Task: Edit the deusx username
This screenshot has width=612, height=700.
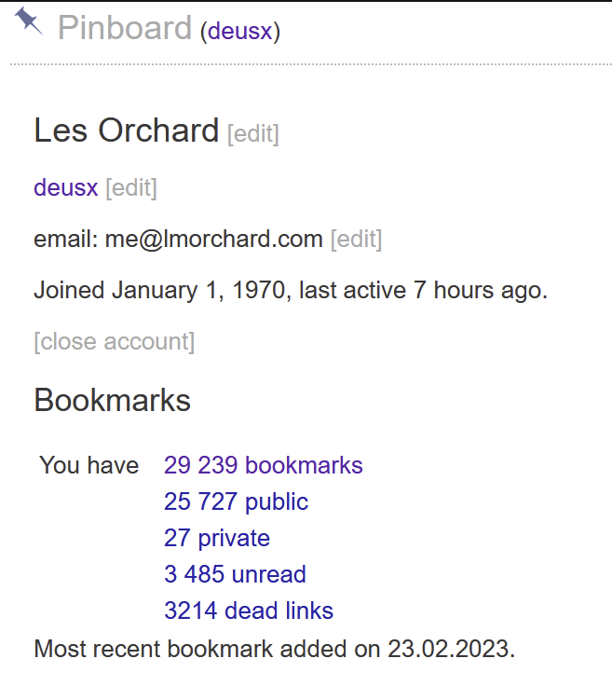Action: tap(131, 188)
